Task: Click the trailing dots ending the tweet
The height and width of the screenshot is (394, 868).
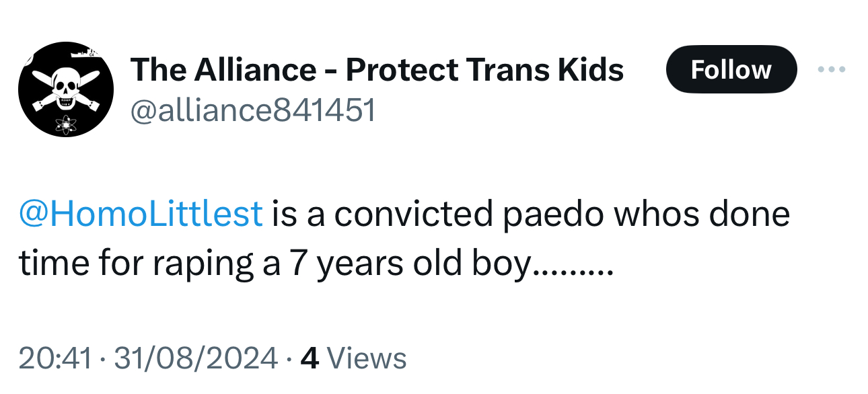Action: click(573, 269)
